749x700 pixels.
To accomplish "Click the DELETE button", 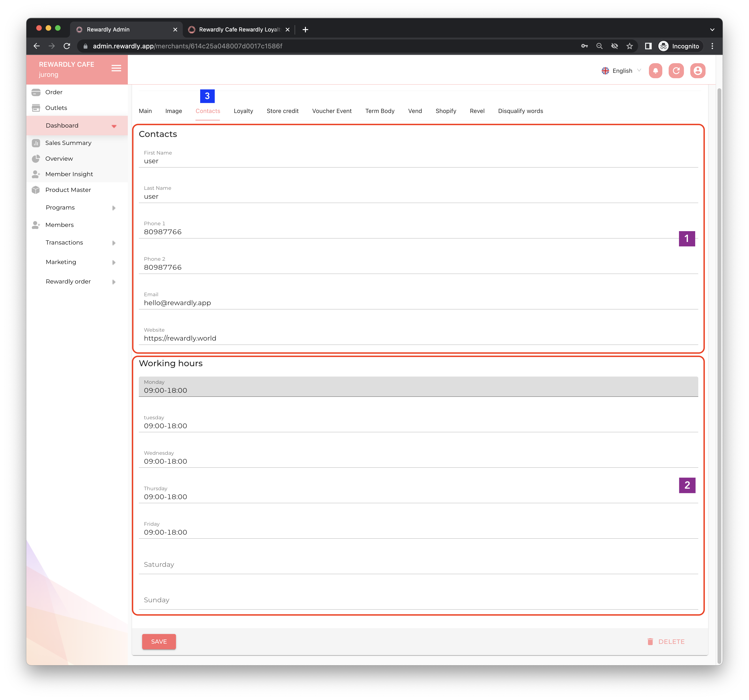I will coord(666,642).
